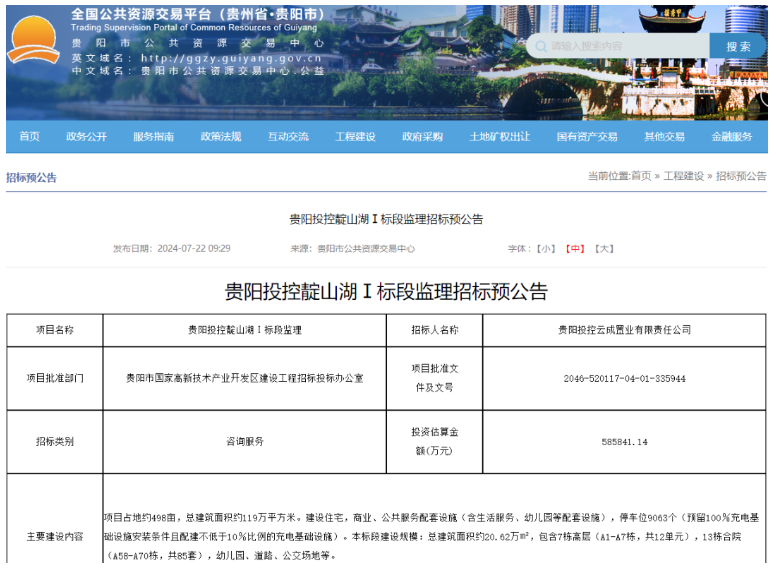
Task: Click the large 贵阳投控靛山湖Ⅰ标段监理招标预公告 heading
Action: [386, 291]
